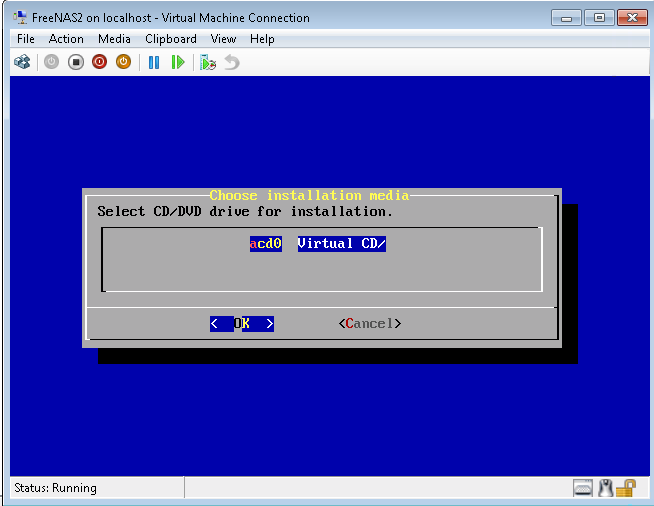Screen dimensions: 654x506
Task: Select Cancel in installer dialog
Action: 370,324
